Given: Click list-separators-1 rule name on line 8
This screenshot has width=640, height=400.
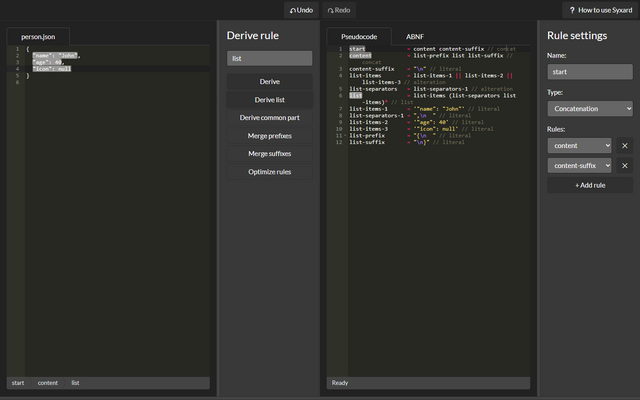Looking at the screenshot, I should [x=376, y=116].
